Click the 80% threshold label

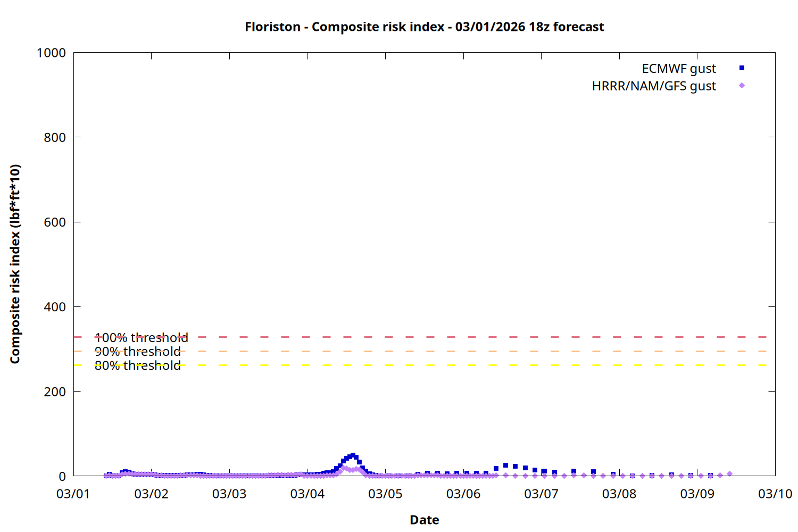(x=137, y=365)
